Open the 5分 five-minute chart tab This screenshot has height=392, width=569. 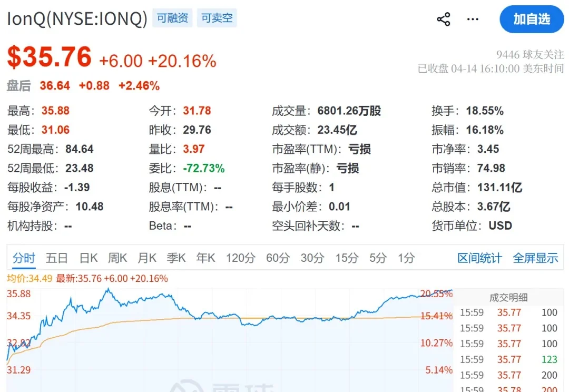point(377,258)
